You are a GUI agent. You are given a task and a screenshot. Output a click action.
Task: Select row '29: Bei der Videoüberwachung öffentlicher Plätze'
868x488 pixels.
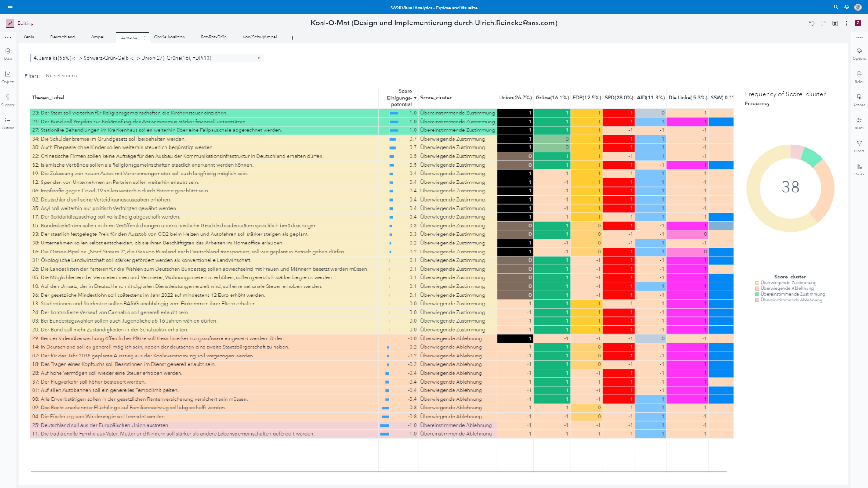click(x=204, y=338)
